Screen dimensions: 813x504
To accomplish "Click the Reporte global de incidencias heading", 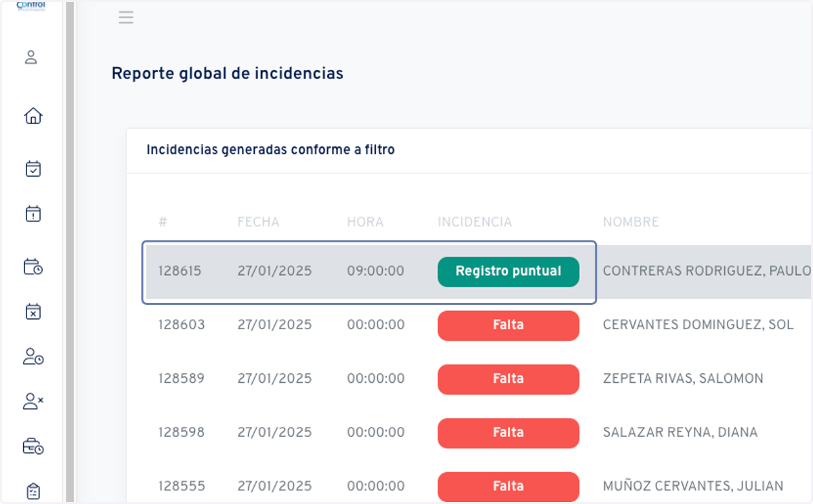I will [x=228, y=73].
